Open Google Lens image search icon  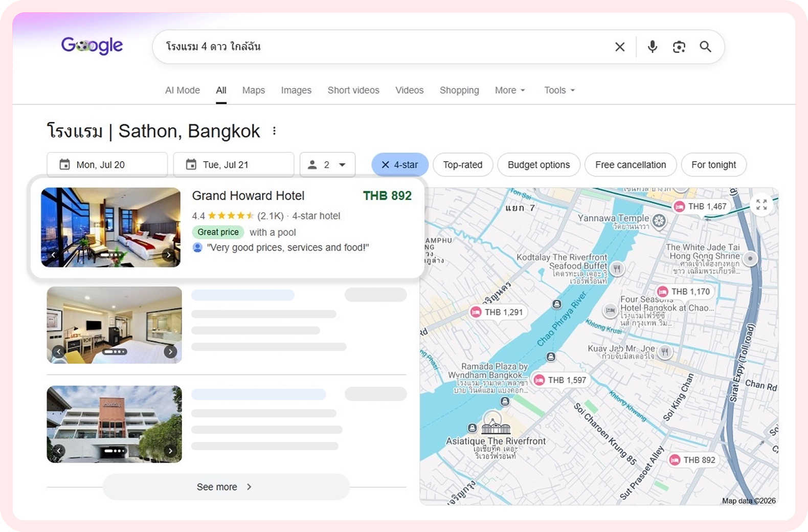[679, 47]
